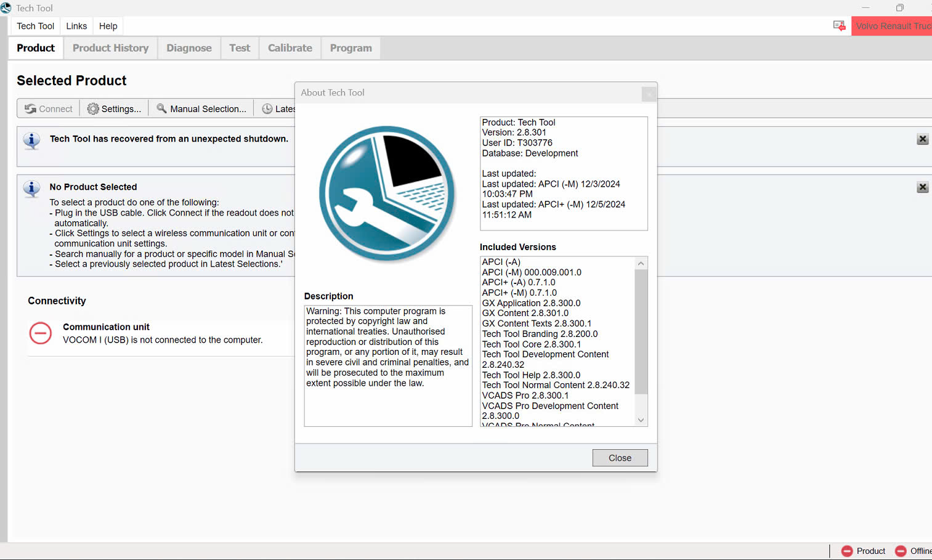Select Tech Tool Core 2.8.300.1 entry
932x560 pixels.
coord(531,344)
